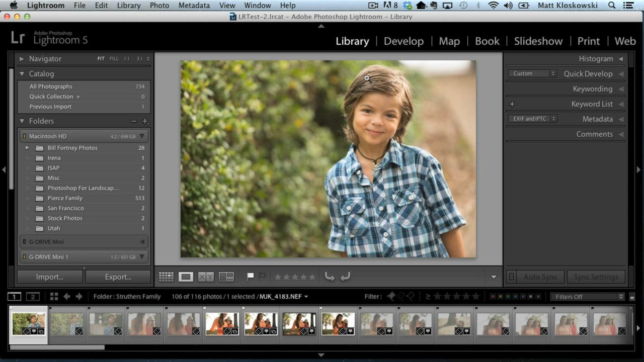This screenshot has height=362, width=644.
Task: Click the Auto Sync button
Action: 540,277
